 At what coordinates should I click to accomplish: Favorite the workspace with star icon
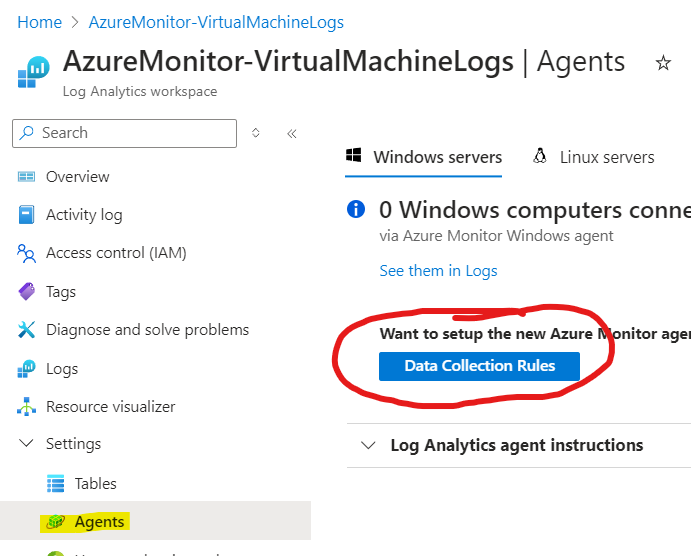663,63
